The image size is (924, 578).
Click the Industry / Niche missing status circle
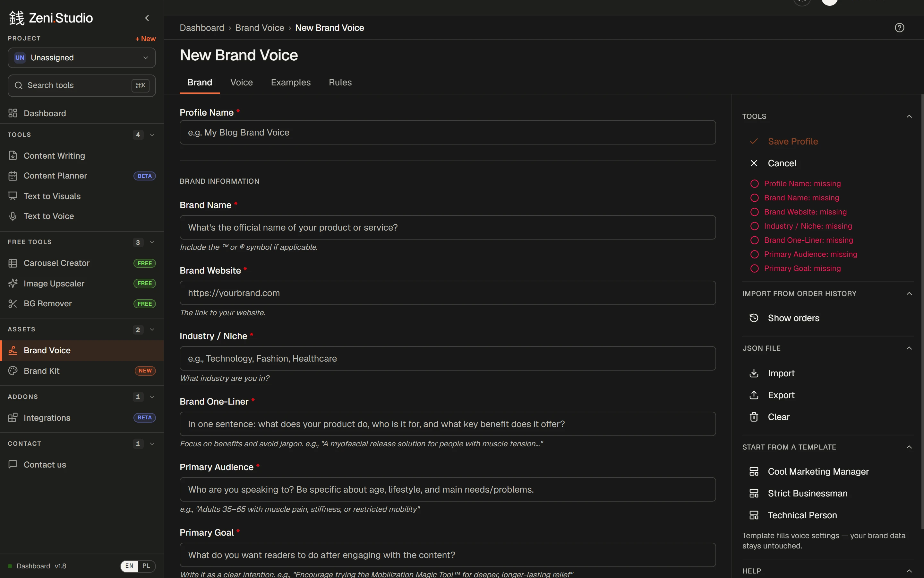[x=754, y=226]
